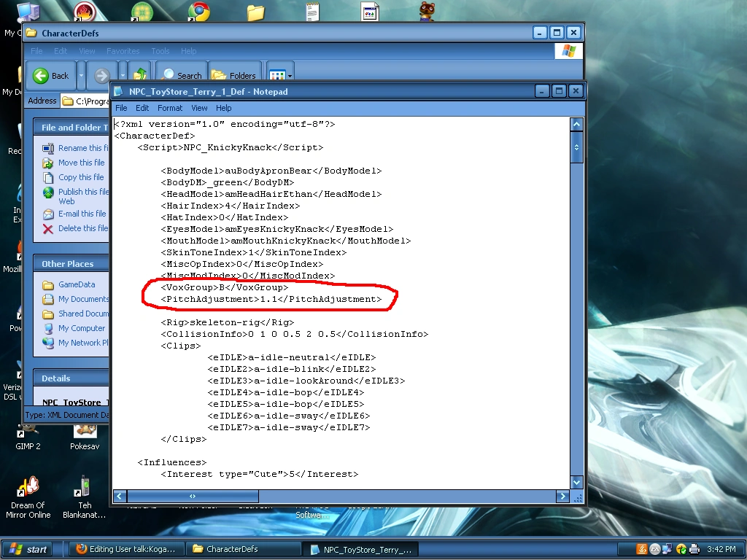This screenshot has width=747, height=560.
Task: Open the Favorites menu in CharacterDefs window
Action: pos(123,51)
